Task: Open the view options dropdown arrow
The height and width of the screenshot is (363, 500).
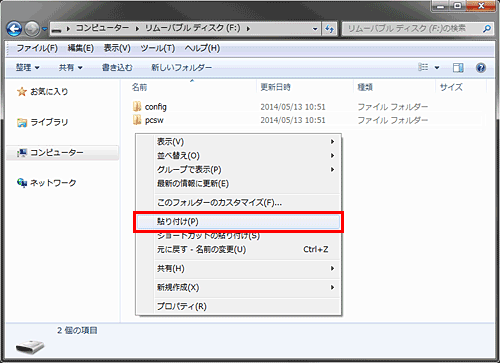Action: pyautogui.click(x=437, y=68)
